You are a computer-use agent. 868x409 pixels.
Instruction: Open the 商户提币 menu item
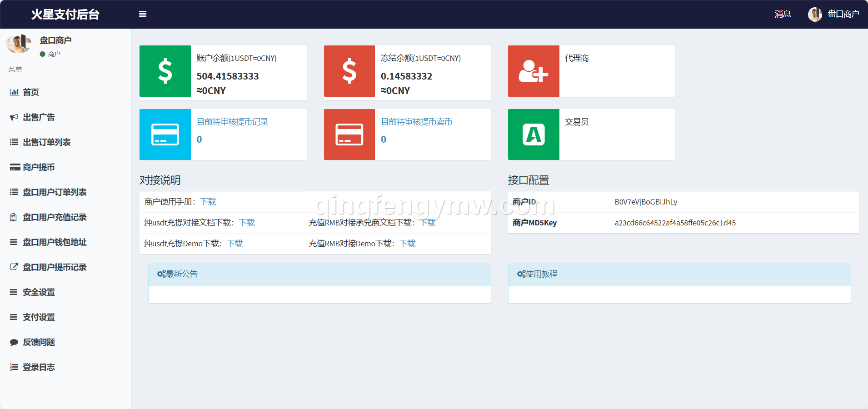click(65, 167)
